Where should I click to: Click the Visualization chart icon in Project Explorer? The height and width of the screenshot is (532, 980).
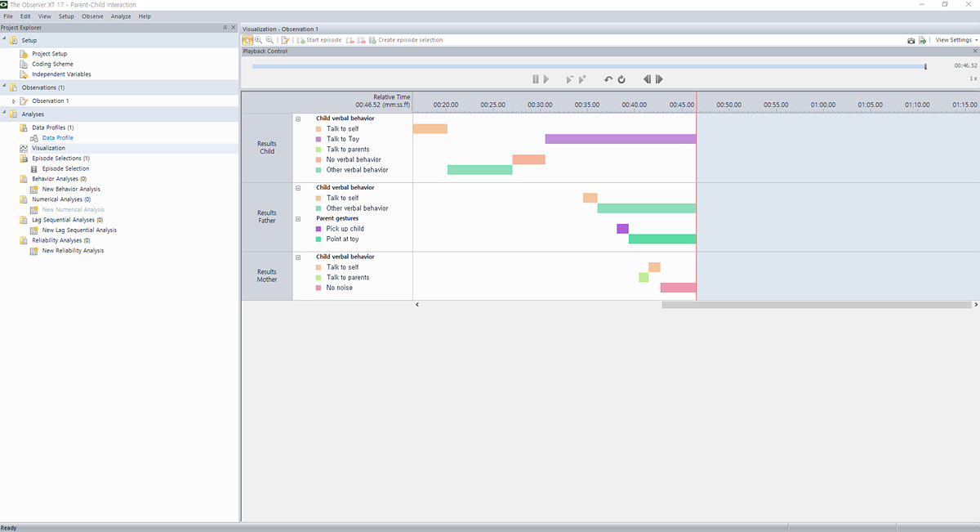pyautogui.click(x=24, y=148)
